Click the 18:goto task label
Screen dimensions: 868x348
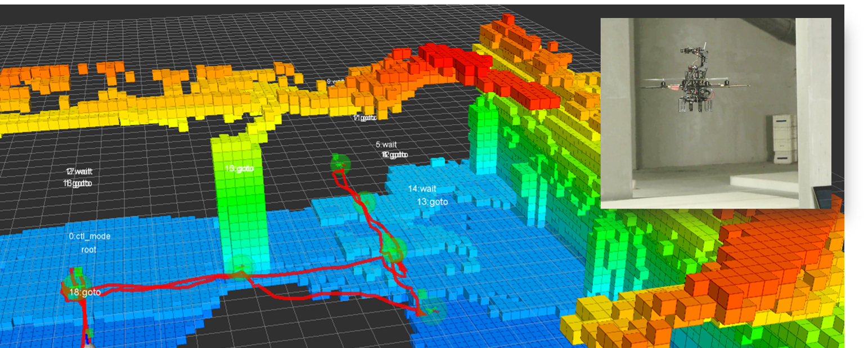click(84, 293)
